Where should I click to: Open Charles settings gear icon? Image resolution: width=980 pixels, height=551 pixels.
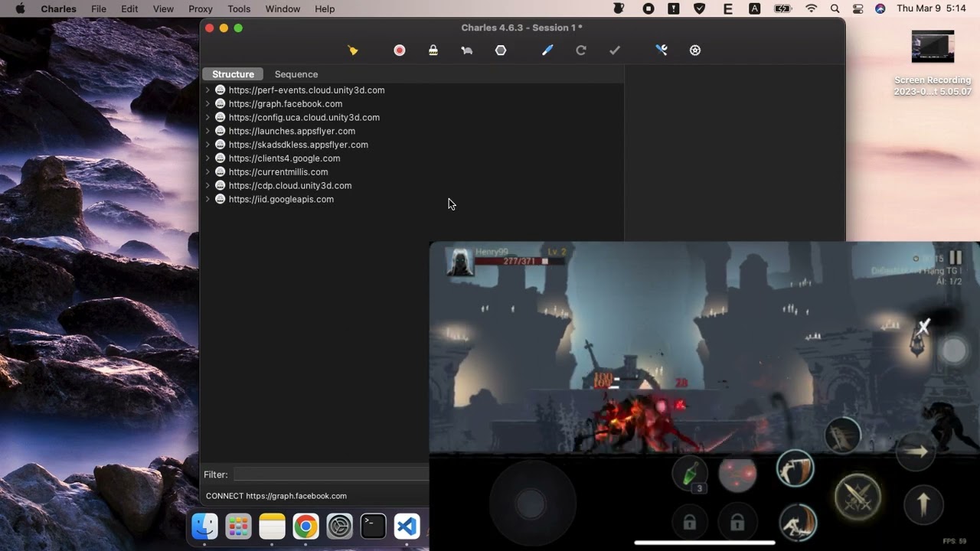click(x=695, y=51)
